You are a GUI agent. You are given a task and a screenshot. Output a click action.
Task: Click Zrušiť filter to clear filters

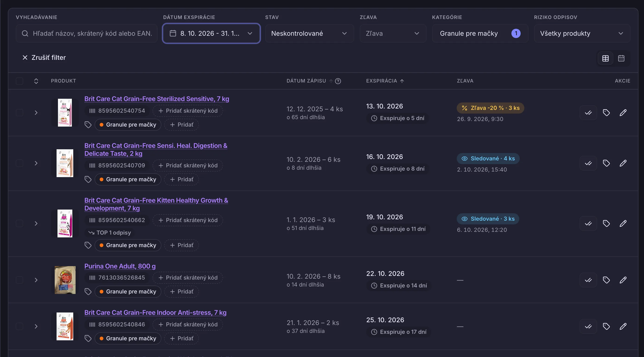[44, 57]
